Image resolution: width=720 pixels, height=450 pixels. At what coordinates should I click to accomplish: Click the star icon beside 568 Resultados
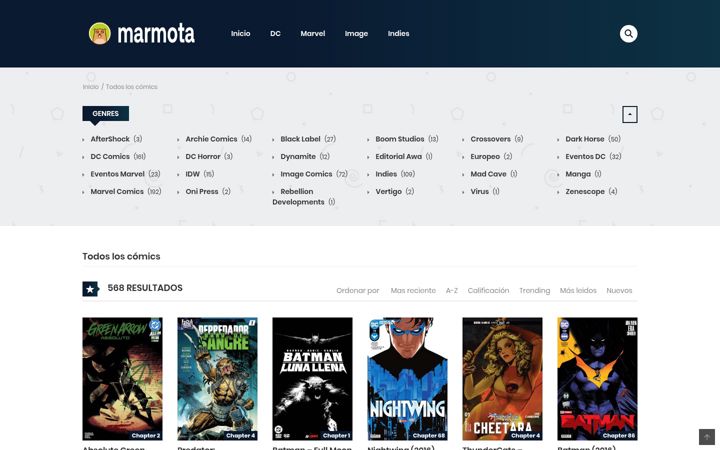coord(90,289)
